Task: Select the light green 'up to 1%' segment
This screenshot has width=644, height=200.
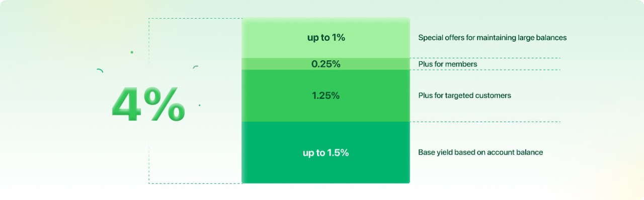Action: 326,38
